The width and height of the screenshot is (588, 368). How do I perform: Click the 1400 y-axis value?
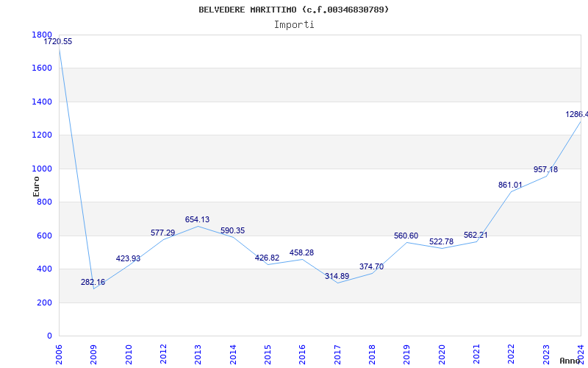click(42, 102)
